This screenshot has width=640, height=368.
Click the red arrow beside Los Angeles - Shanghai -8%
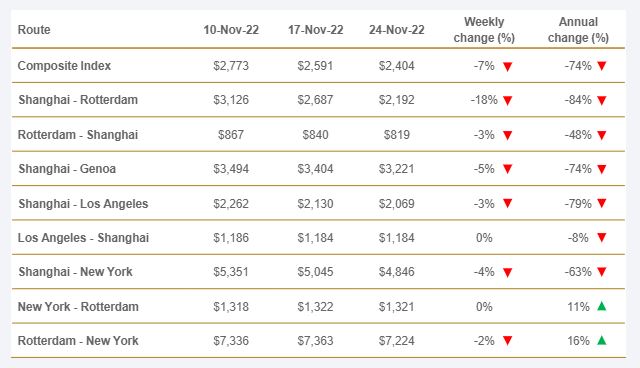602,237
